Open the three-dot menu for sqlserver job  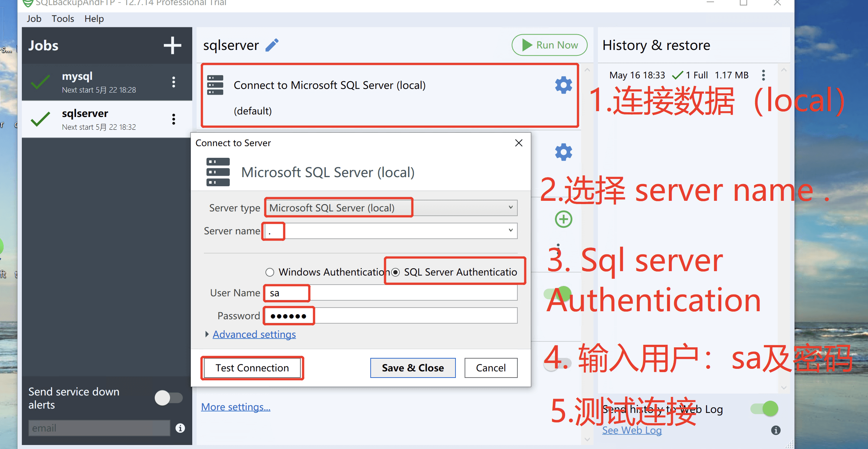[174, 119]
